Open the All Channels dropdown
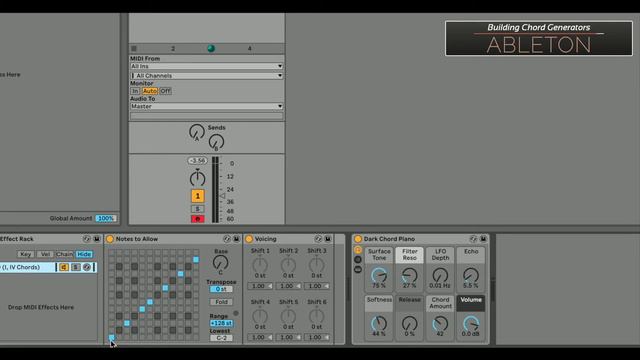This screenshot has height=360, width=640. click(207, 76)
